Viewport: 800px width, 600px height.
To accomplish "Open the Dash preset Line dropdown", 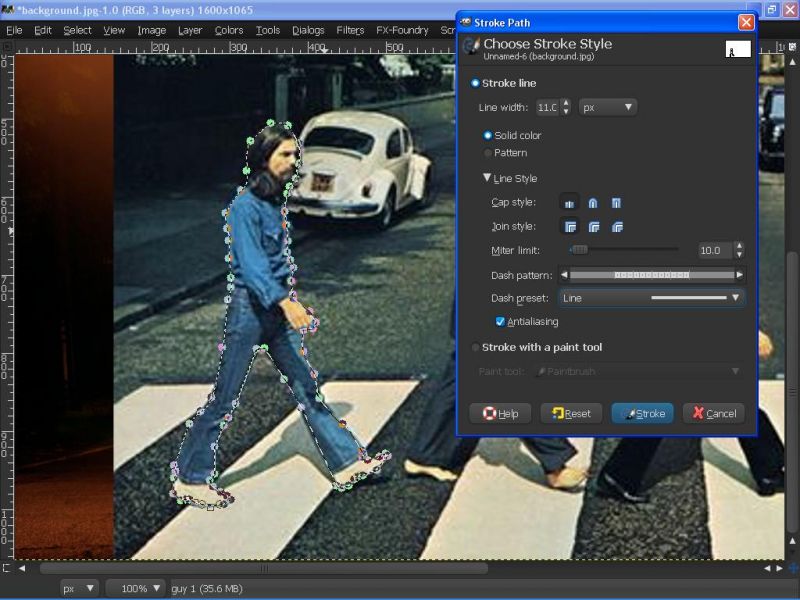I will (x=651, y=298).
